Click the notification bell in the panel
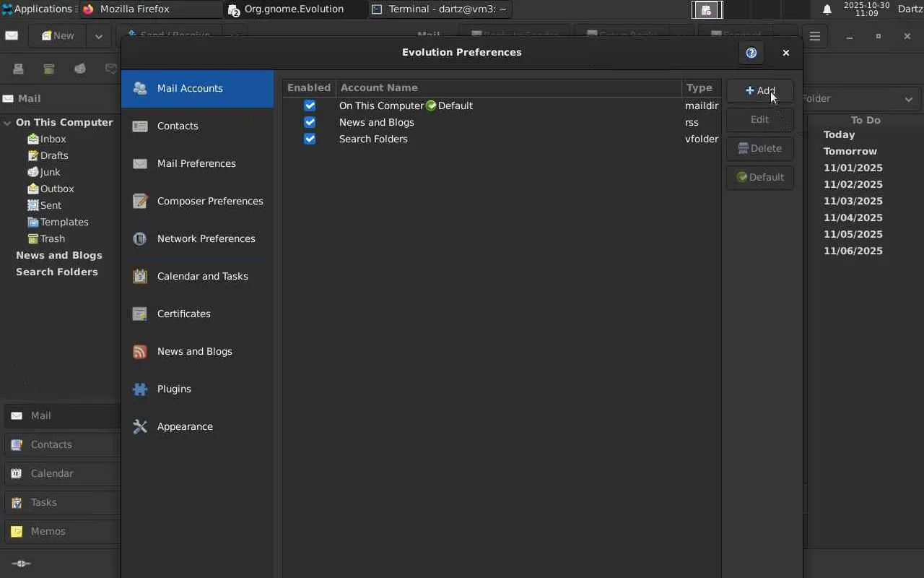 827,9
